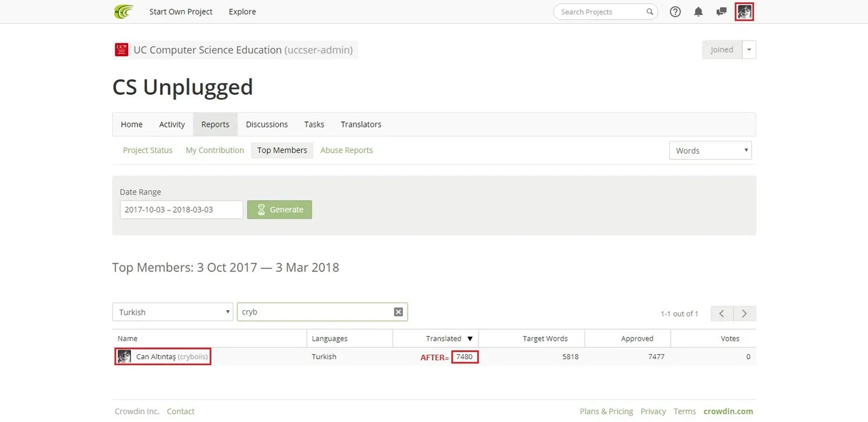Expand the Joined button dropdown arrow
Image resolution: width=868 pixels, height=422 pixels.
click(x=749, y=49)
